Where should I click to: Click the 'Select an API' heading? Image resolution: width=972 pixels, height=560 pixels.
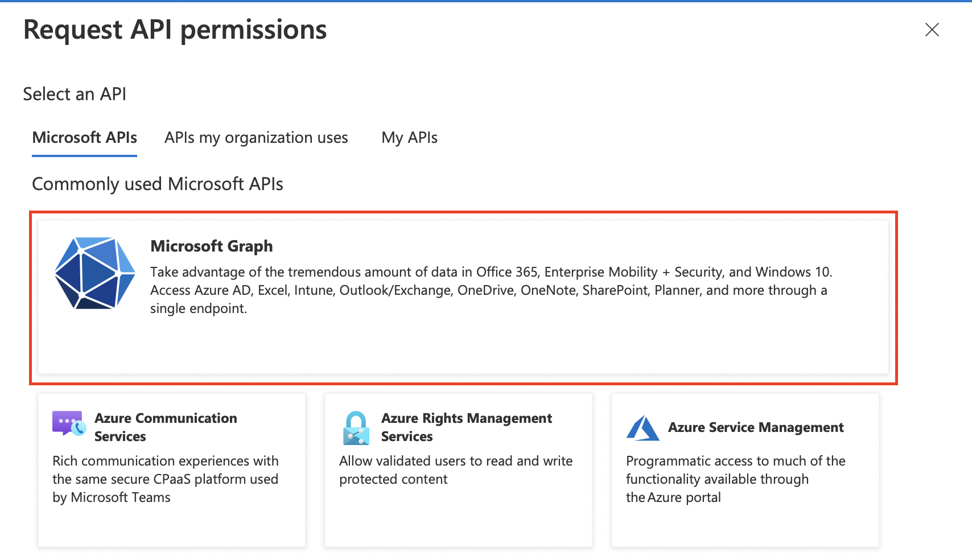click(x=75, y=94)
